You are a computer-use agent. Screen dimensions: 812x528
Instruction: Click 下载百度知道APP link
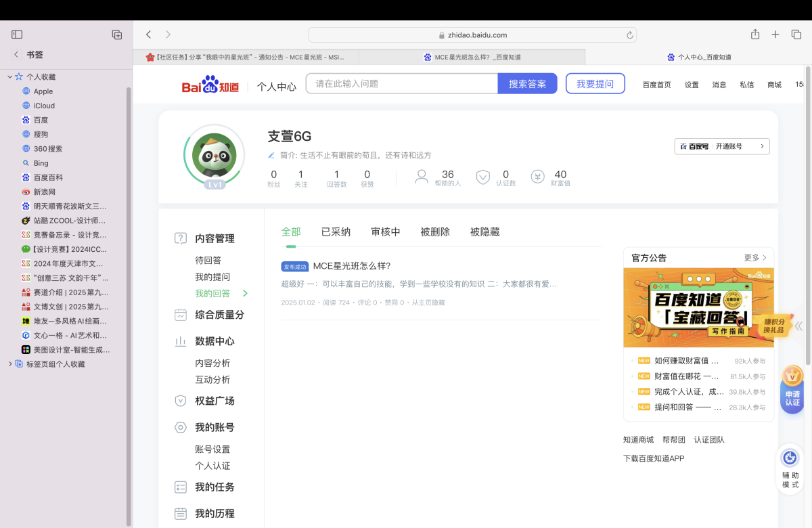(x=654, y=459)
